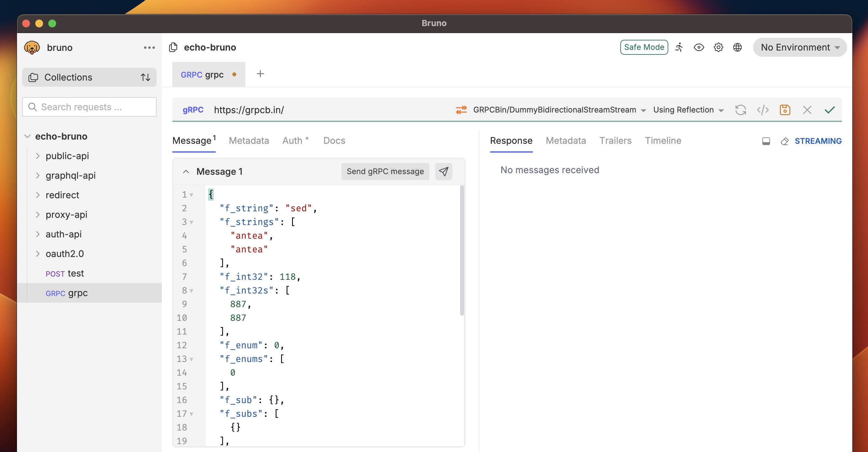Open the generate code icon

(763, 110)
